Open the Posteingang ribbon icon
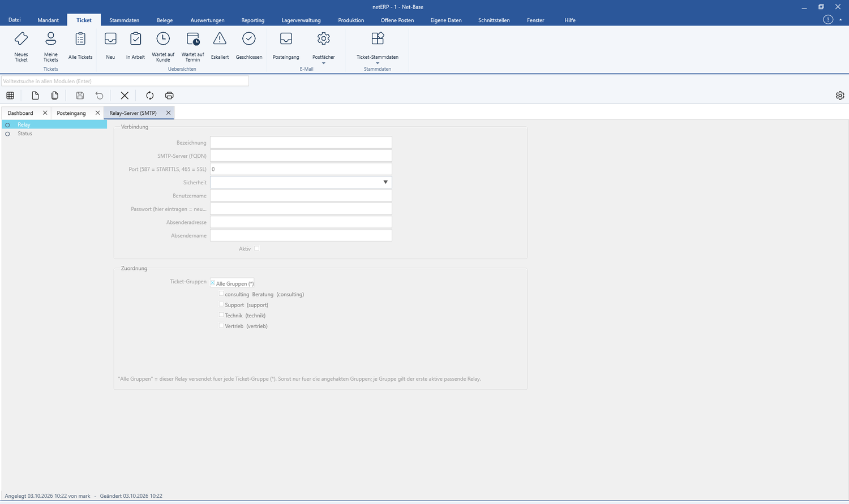The image size is (849, 504). tap(286, 46)
